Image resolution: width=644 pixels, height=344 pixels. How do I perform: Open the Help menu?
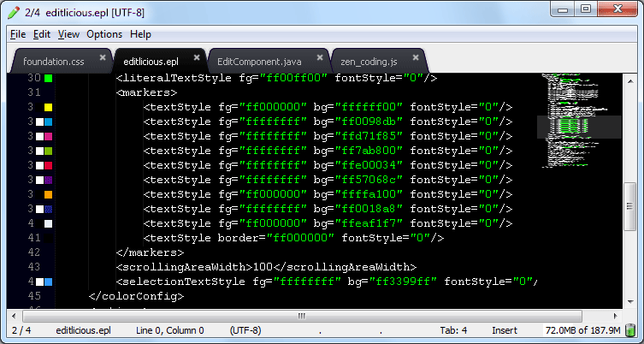140,34
